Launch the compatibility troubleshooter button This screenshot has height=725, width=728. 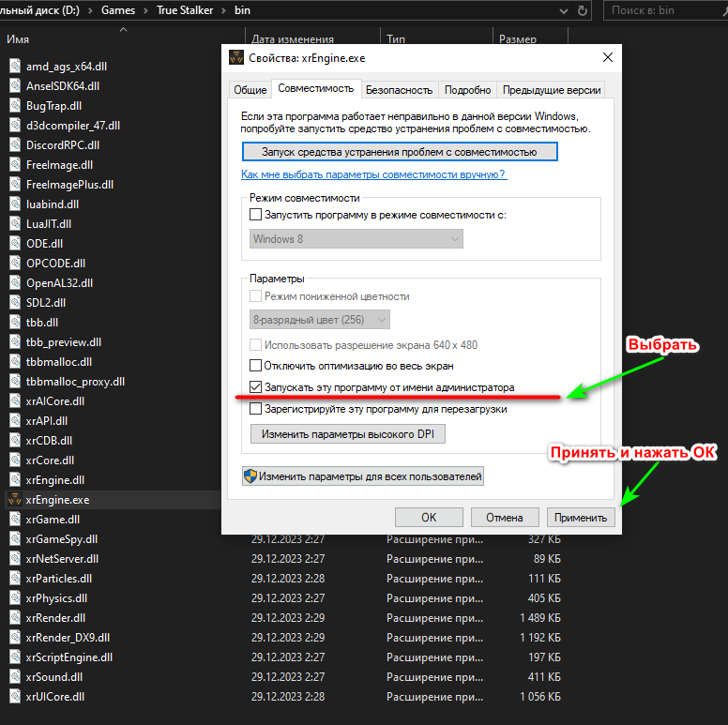400,152
